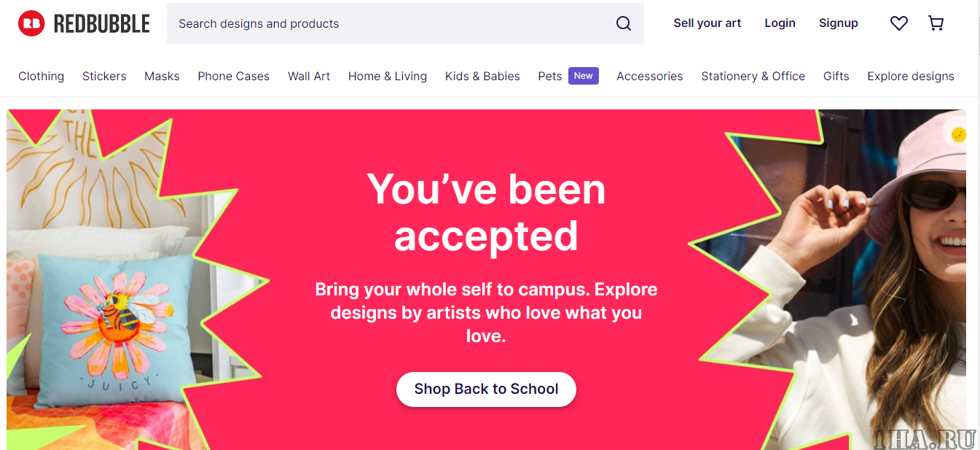Open the Kids & Babies category
Viewport: 980px width, 450px height.
[x=482, y=76]
